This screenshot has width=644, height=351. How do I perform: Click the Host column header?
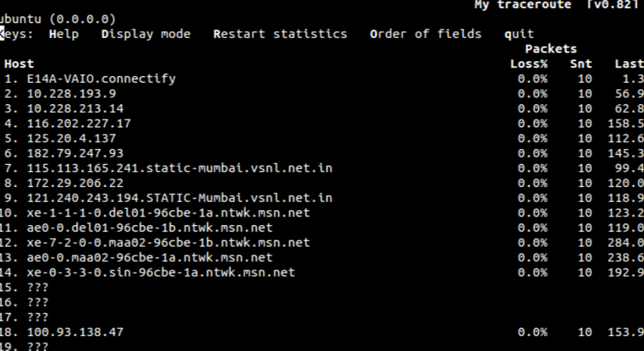[19, 64]
